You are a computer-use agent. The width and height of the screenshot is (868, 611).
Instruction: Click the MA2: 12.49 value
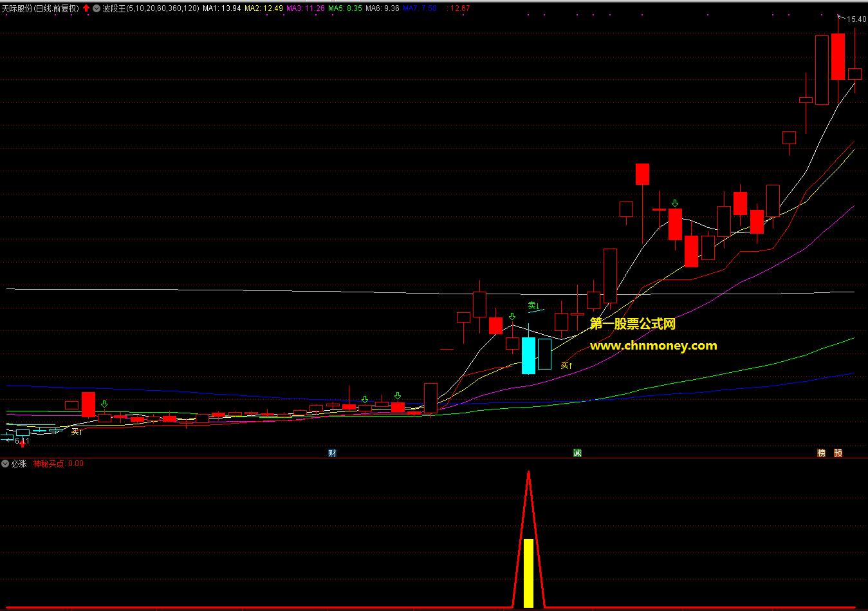coord(264,8)
